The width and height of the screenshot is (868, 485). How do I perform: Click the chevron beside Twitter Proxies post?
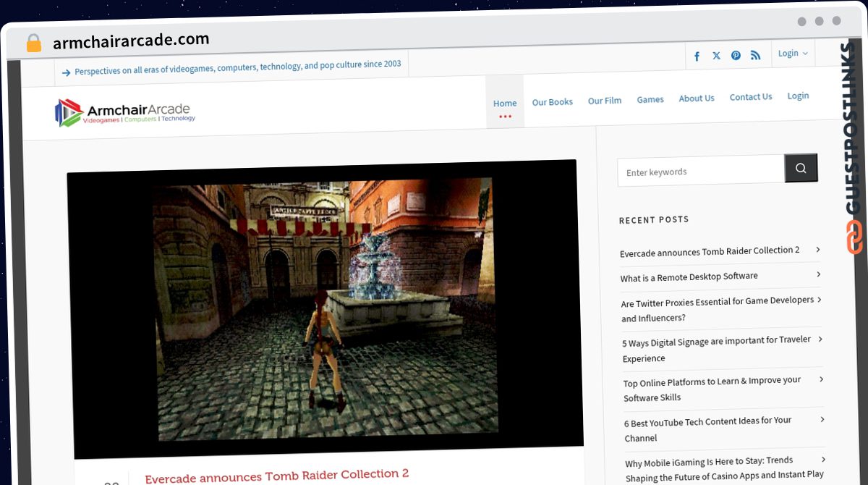(819, 299)
